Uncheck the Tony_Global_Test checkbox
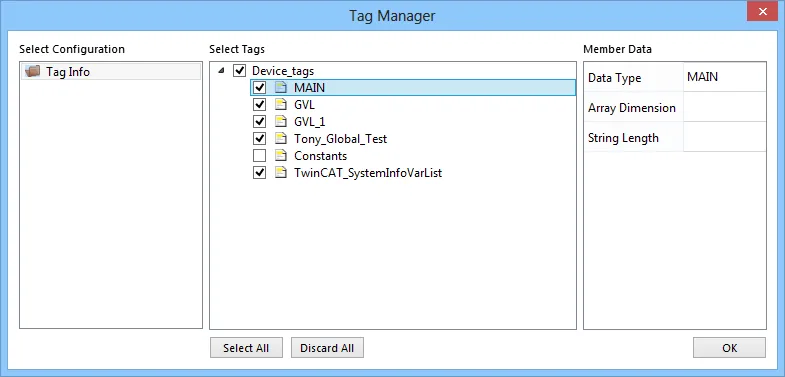This screenshot has width=785, height=377. pos(259,139)
